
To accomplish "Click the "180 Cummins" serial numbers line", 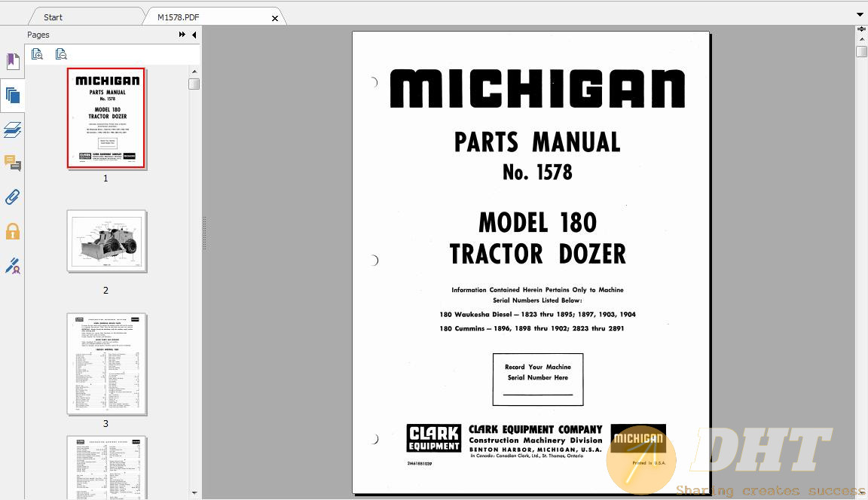I will (531, 328).
